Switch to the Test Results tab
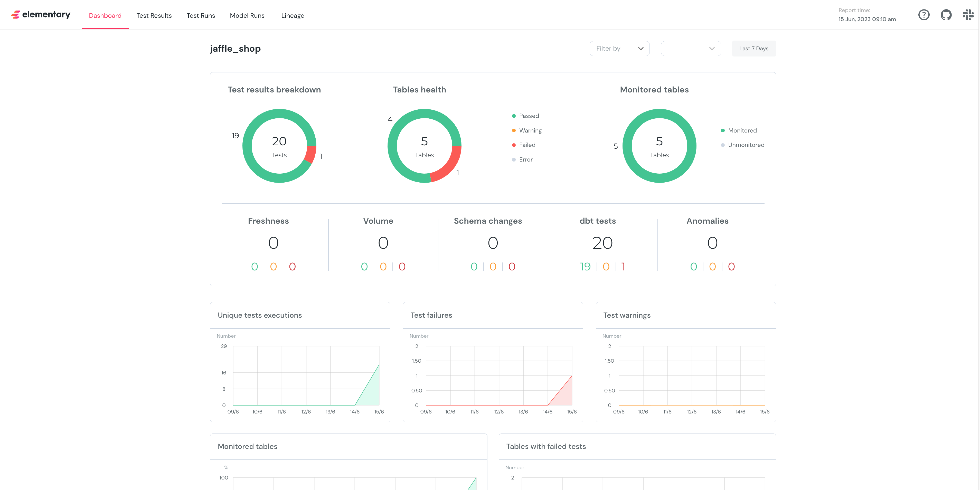The height and width of the screenshot is (490, 980). tap(154, 16)
